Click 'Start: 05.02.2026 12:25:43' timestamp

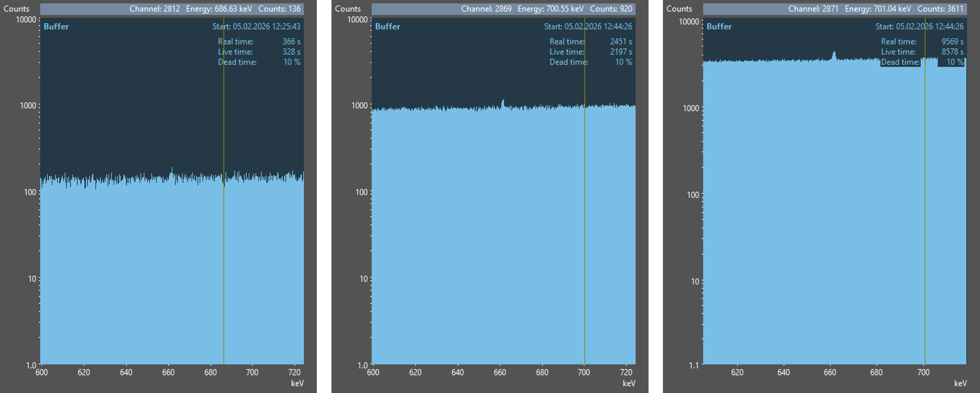tap(256, 26)
